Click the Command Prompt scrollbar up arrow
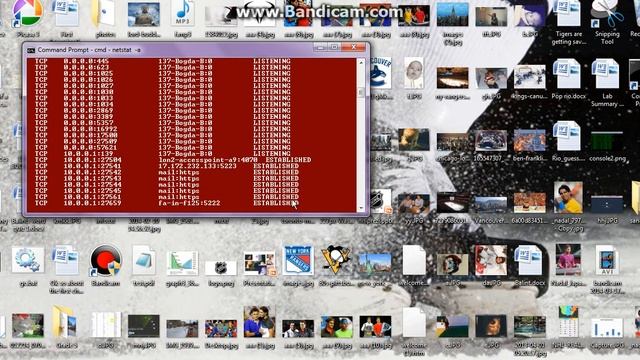The image size is (640, 360). coord(361,62)
